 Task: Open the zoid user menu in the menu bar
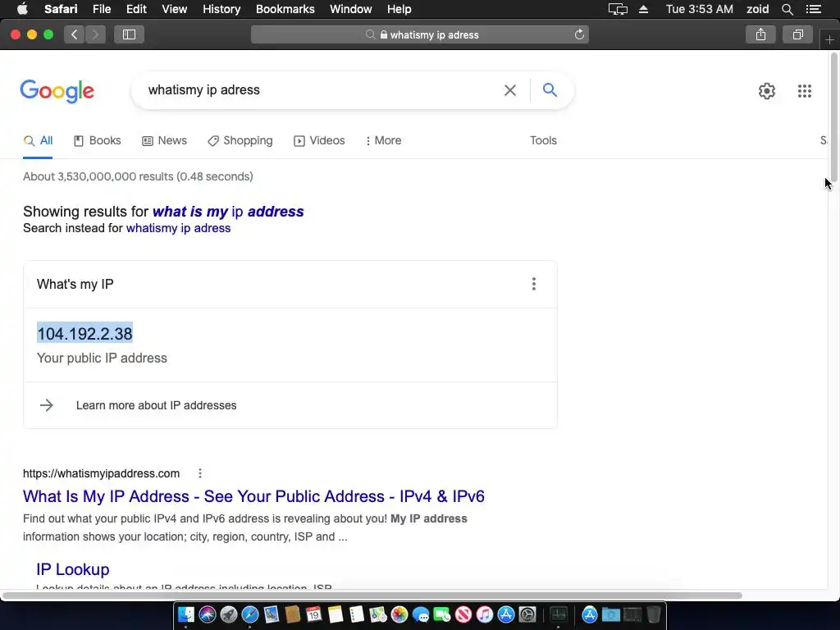757,9
